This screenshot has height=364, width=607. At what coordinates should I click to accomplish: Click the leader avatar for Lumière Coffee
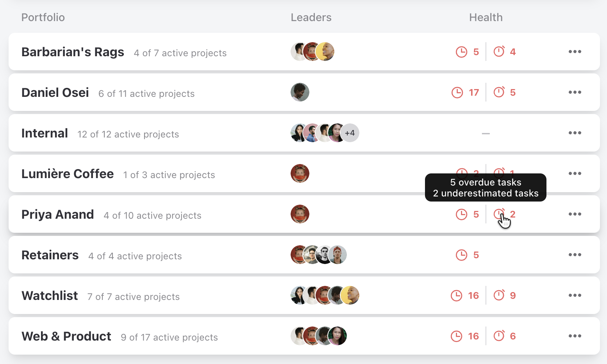point(300,173)
